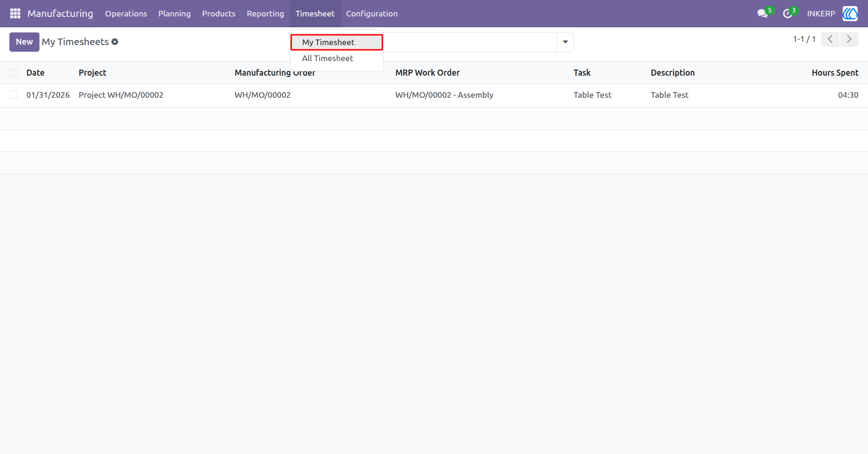
Task: Click the New button
Action: click(x=24, y=42)
